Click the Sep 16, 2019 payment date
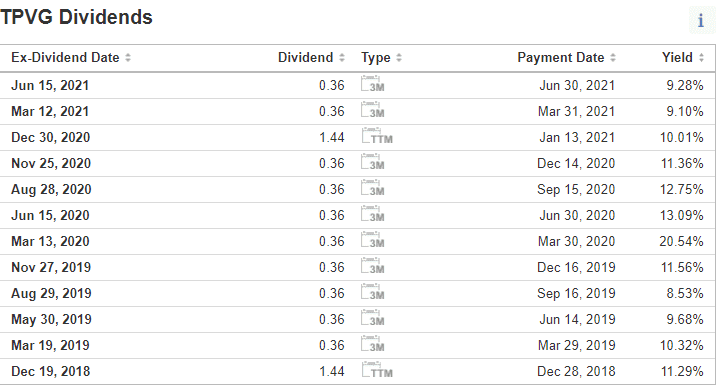The height and width of the screenshot is (391, 718). (576, 294)
